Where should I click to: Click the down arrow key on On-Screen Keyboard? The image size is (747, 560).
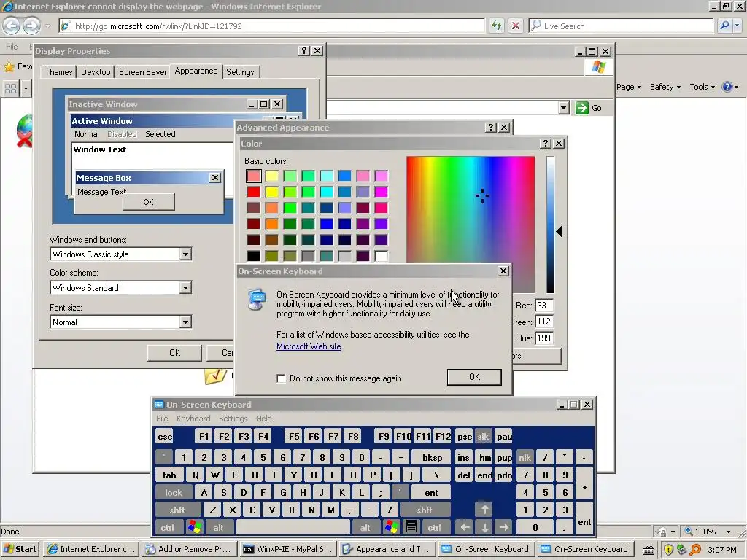tap(484, 527)
